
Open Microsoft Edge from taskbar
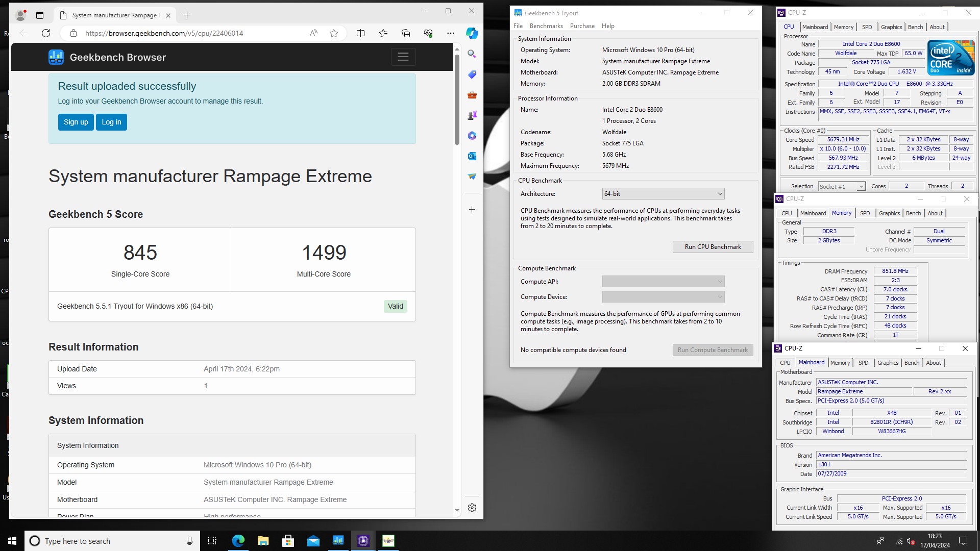[x=238, y=541]
